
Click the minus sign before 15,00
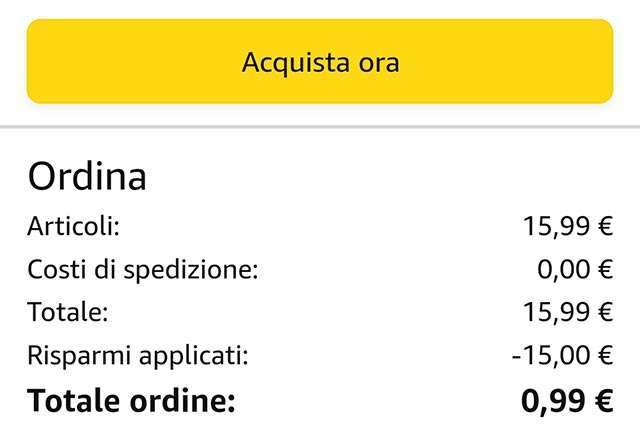tap(513, 356)
